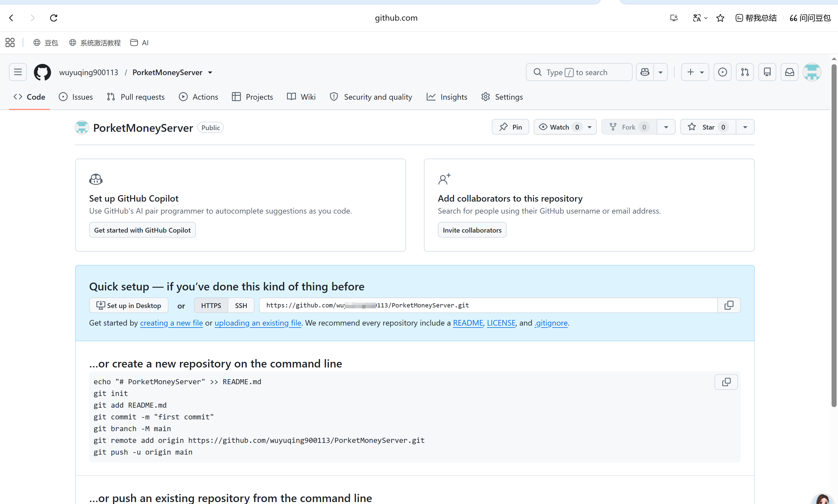This screenshot has width=838, height=504.
Task: Switch to the Code tab
Action: click(29, 97)
